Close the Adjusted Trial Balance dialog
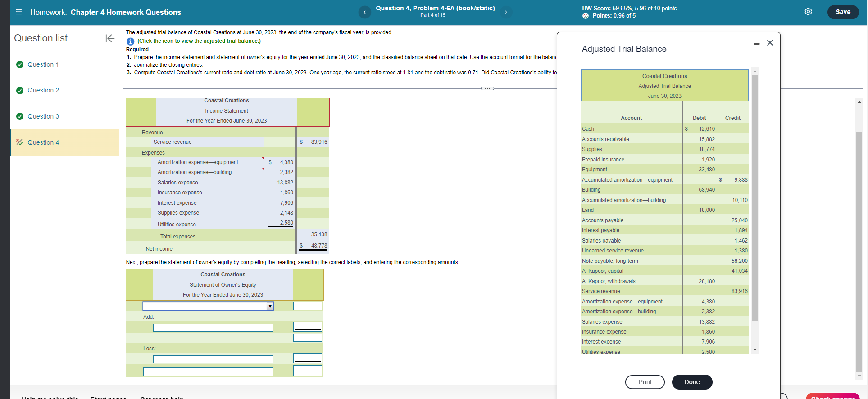 770,43
